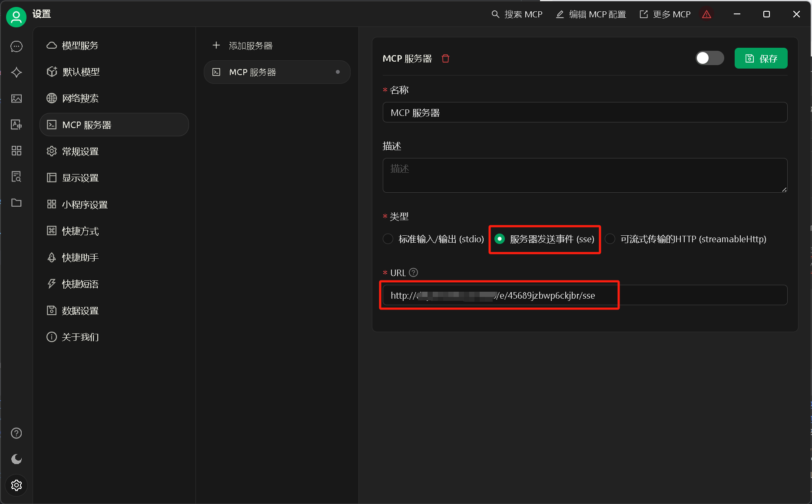
Task: Select 标准输入/输出 (stdio) type
Action: coord(433,239)
